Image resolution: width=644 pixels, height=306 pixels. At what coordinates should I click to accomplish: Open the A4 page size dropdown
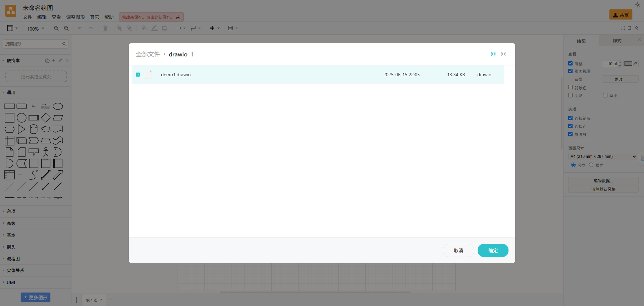(x=603, y=157)
